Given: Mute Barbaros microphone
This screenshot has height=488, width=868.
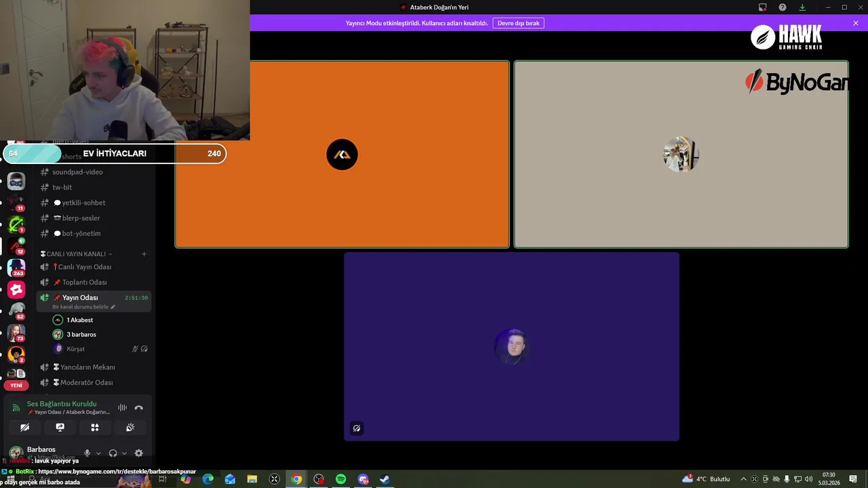Looking at the screenshot, I should click(x=87, y=453).
